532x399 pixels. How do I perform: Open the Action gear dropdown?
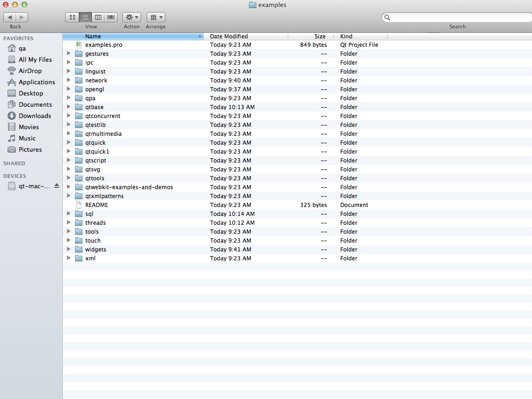click(132, 17)
